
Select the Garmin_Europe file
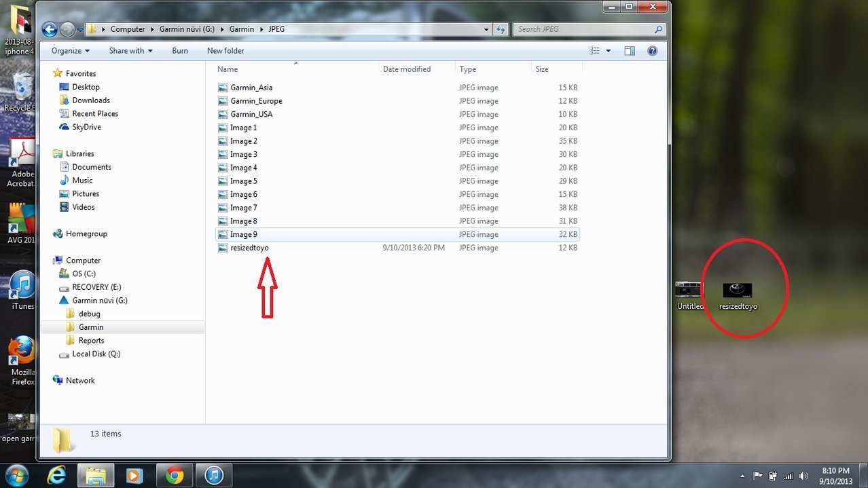point(256,101)
